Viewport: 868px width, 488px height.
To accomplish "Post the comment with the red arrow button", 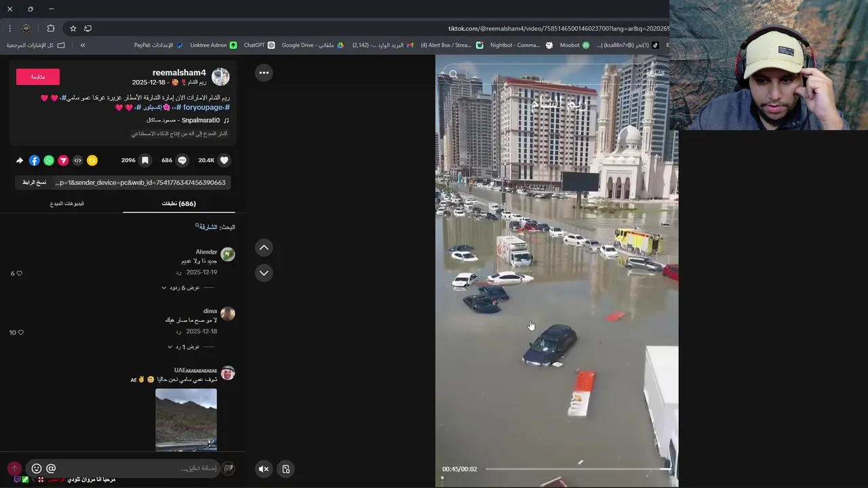I will tap(14, 468).
